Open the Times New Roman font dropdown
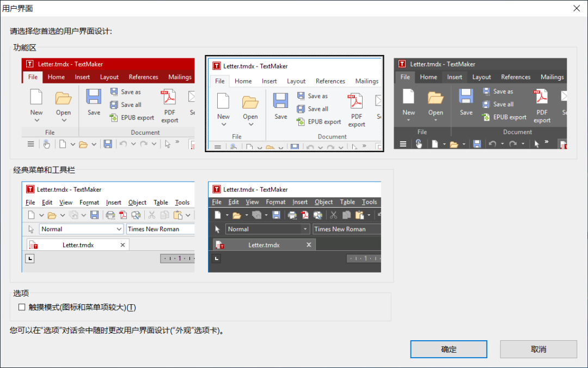 pyautogui.click(x=160, y=229)
